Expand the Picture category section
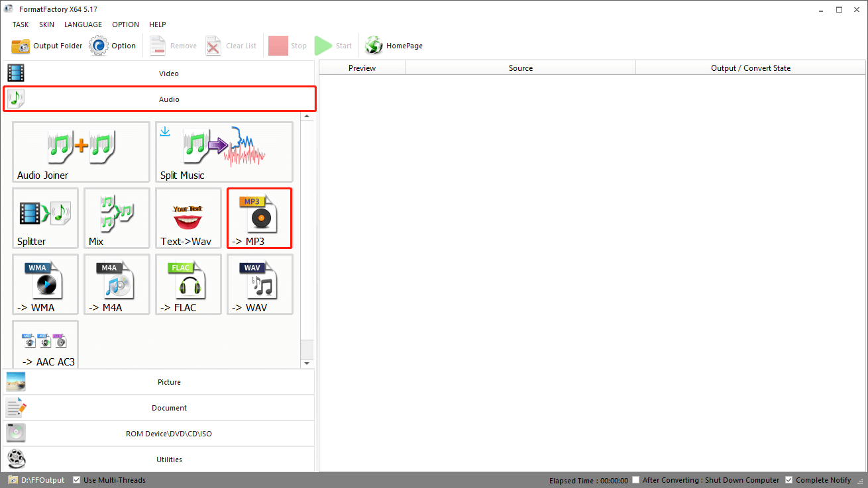Screen dimensions: 868x488 (159, 382)
